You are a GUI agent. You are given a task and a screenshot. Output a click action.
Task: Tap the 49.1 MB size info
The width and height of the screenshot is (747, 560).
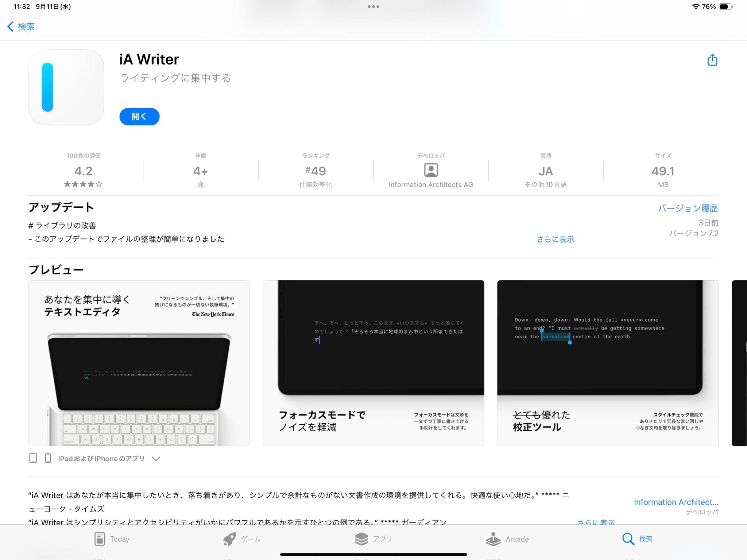coord(663,171)
